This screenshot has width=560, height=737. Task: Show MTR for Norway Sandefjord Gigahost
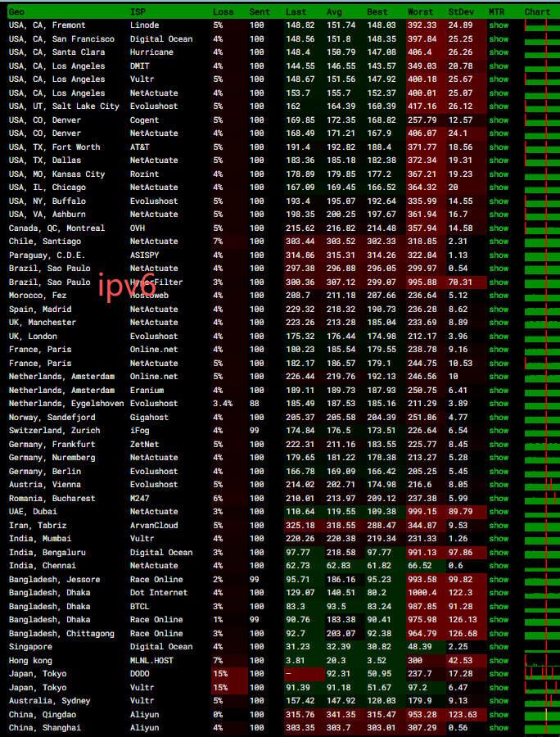point(499,418)
